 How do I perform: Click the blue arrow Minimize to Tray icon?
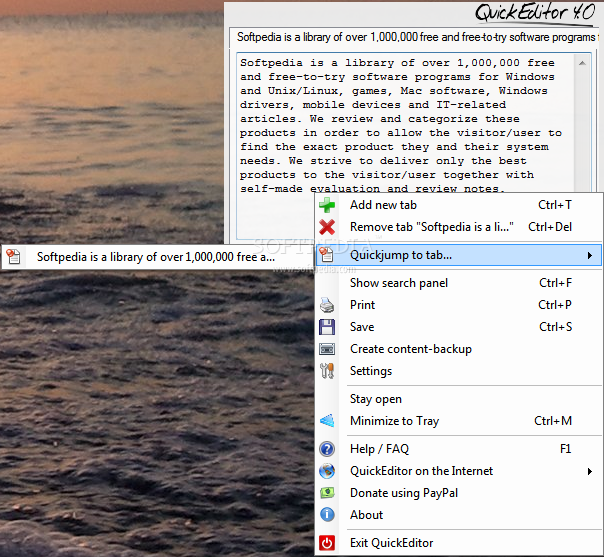coord(327,421)
